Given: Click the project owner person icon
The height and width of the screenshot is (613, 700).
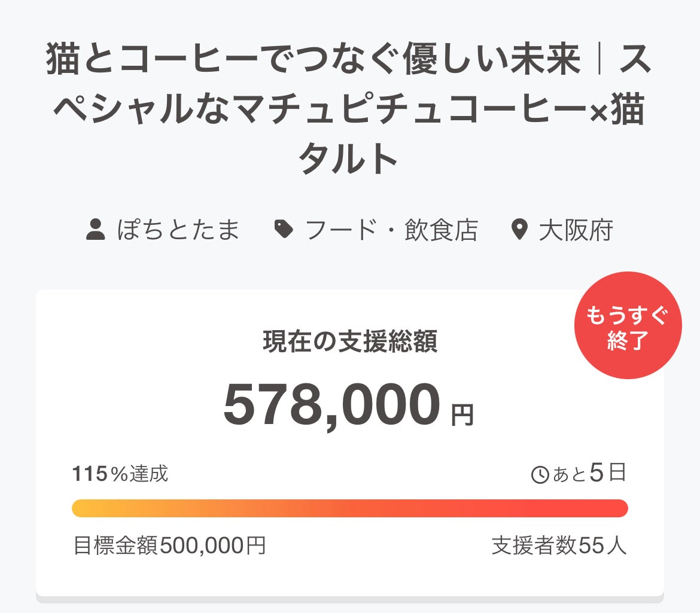Looking at the screenshot, I should [x=96, y=230].
